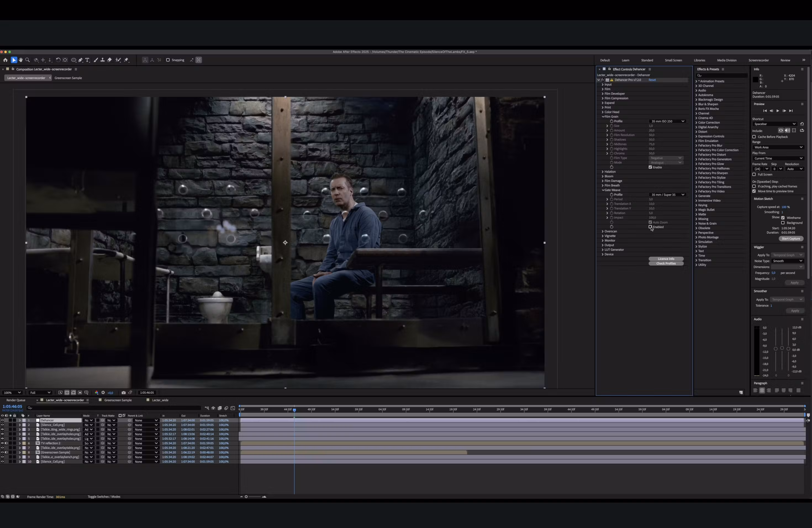Switch to the Small Screen workspace
The image size is (812, 528).
click(x=673, y=60)
